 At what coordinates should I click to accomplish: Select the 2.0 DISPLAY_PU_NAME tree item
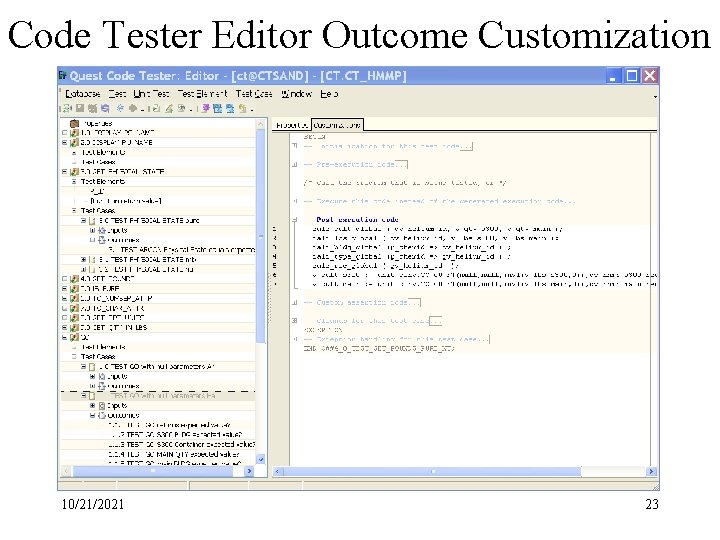[x=117, y=143]
